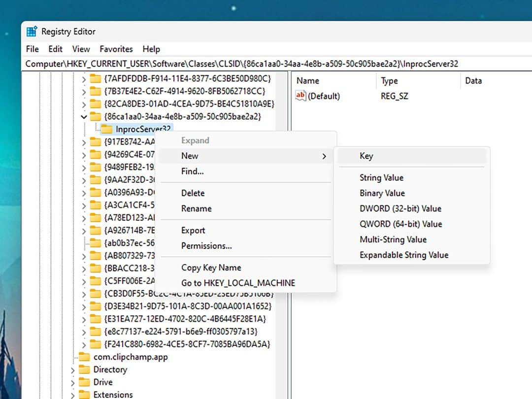532x399 pixels.
Task: Click the folder icon of {7B37E4E2-C62F-4914-9620-8FB5062718CC}
Action: pos(96,91)
